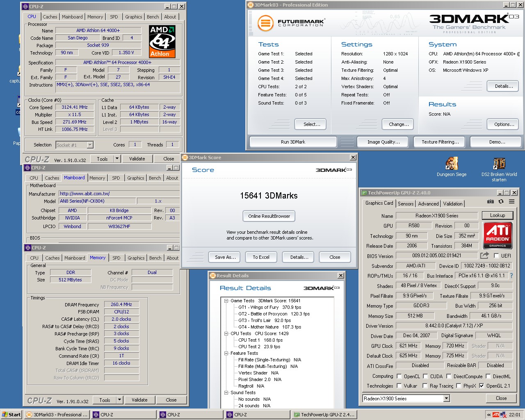Open Tools arrow in CPU-Z window showing CPU tab
The height and width of the screenshot is (420, 525).
coord(117,159)
